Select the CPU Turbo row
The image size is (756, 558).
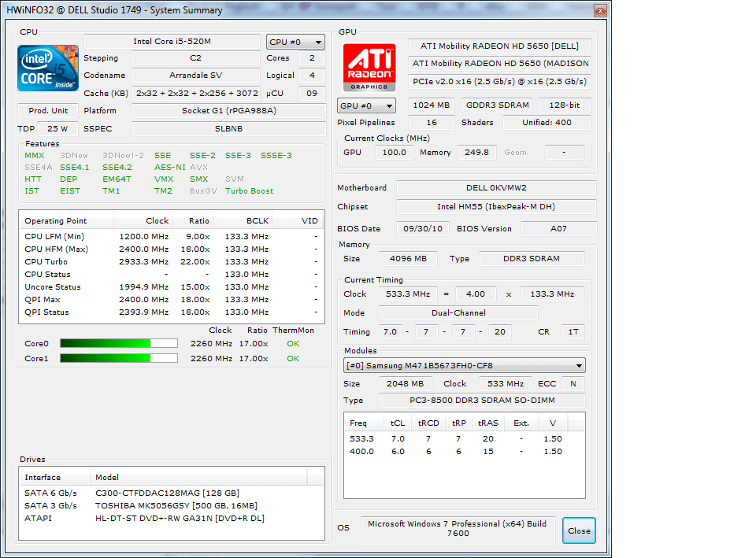[171, 261]
